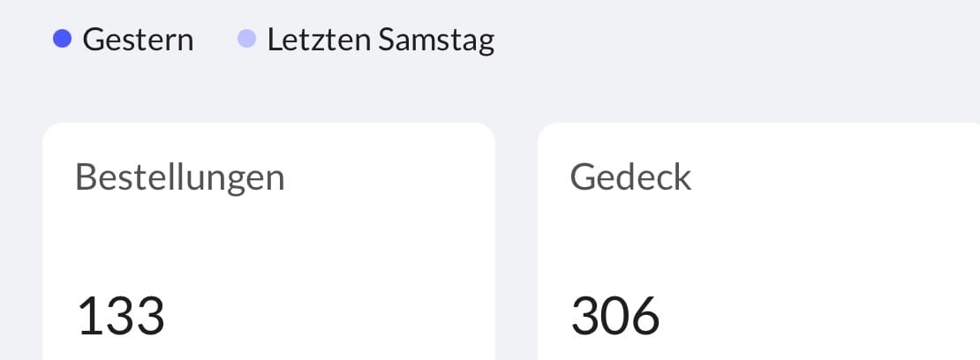Click the words Letzten Samstag in legend
The width and height of the screenshot is (980, 360).
[x=381, y=40]
